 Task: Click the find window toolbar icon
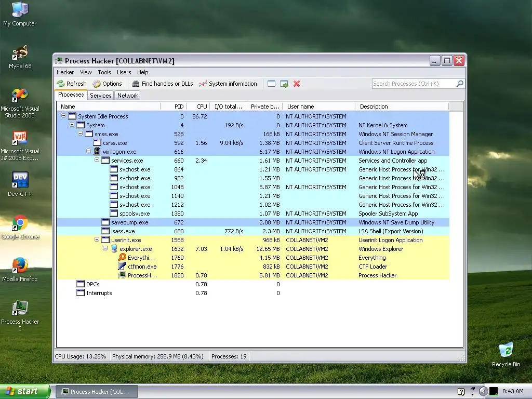point(271,84)
